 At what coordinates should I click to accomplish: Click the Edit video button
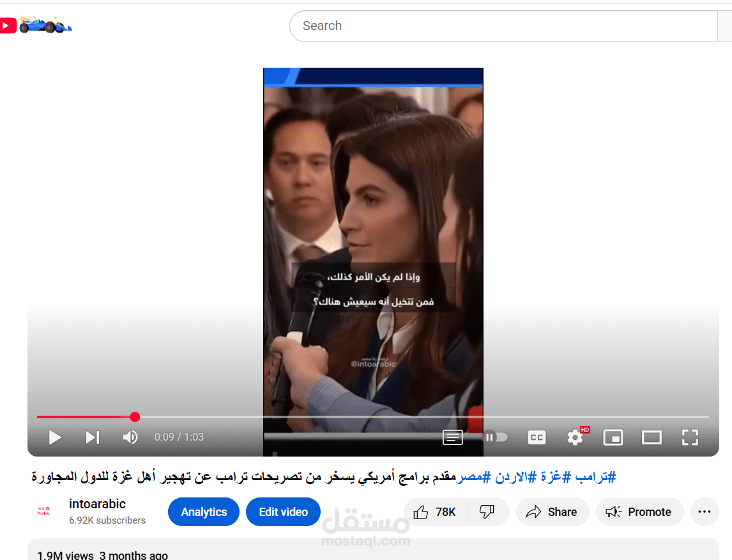click(x=284, y=512)
